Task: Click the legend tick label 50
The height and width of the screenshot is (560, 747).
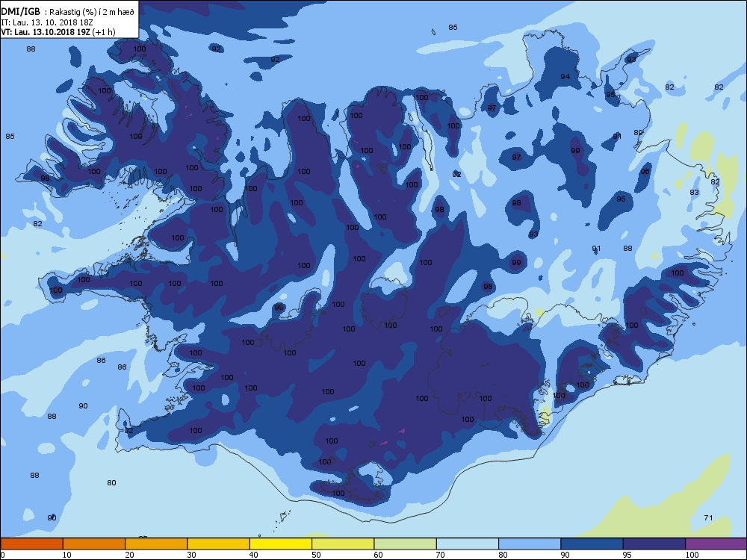Action: tap(316, 555)
